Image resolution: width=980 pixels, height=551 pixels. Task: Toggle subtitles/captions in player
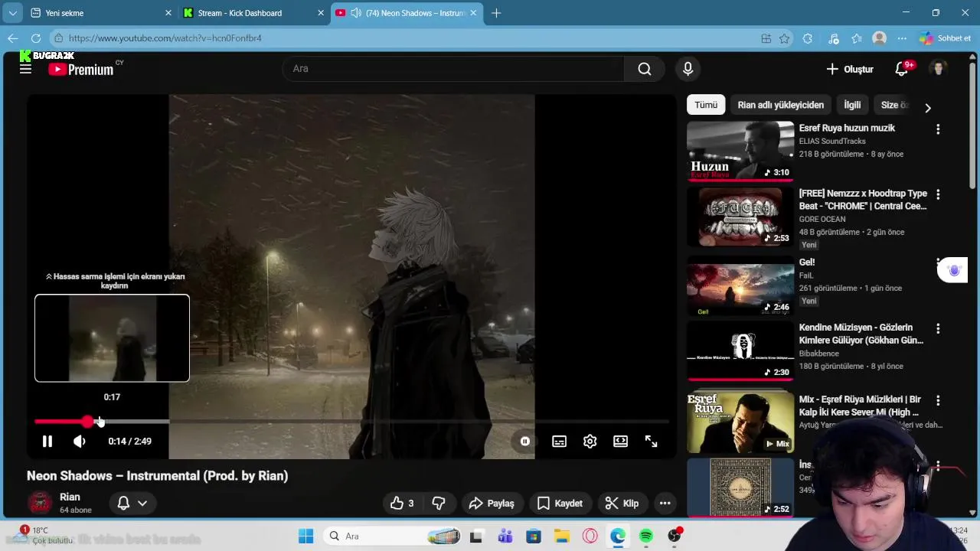coord(560,442)
